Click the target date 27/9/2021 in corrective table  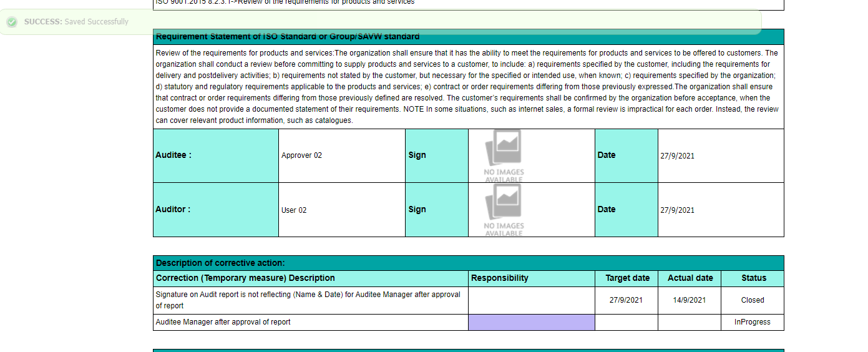[626, 300]
